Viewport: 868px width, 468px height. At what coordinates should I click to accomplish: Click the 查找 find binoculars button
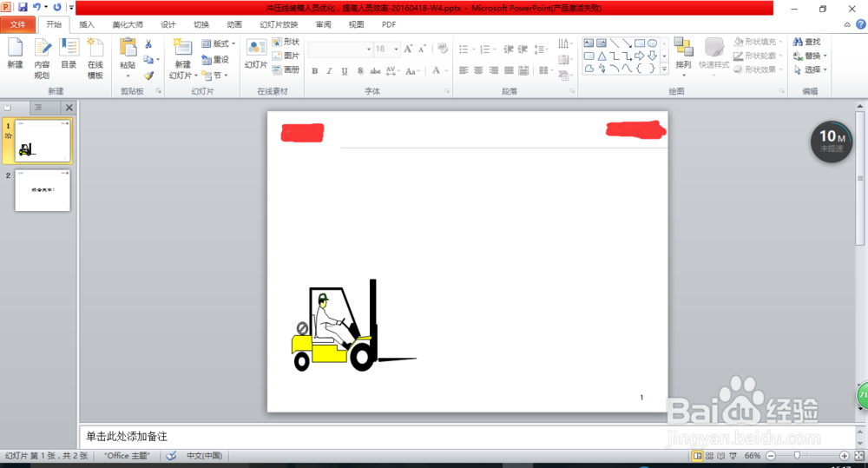click(x=806, y=42)
